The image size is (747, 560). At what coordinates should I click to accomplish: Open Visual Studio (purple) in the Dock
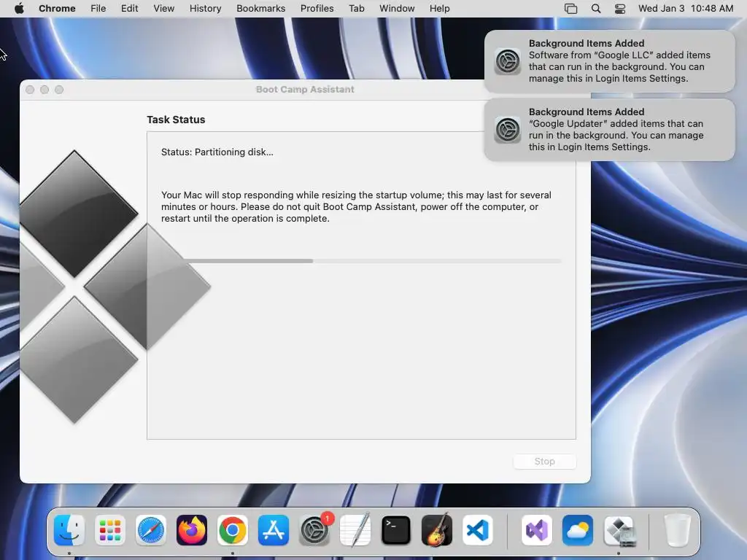pos(537,530)
